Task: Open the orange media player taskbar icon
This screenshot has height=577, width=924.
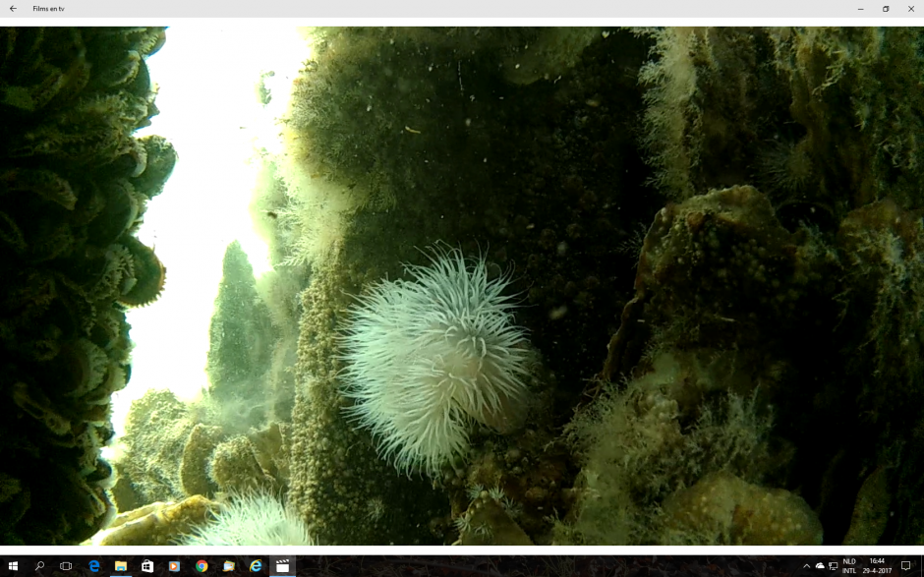Action: coord(174,566)
